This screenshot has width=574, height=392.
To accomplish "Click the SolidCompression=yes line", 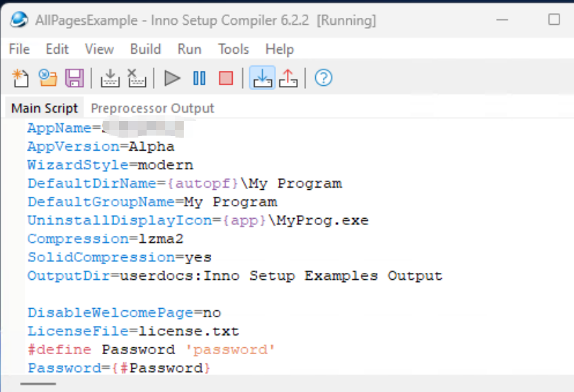I will coord(119,257).
